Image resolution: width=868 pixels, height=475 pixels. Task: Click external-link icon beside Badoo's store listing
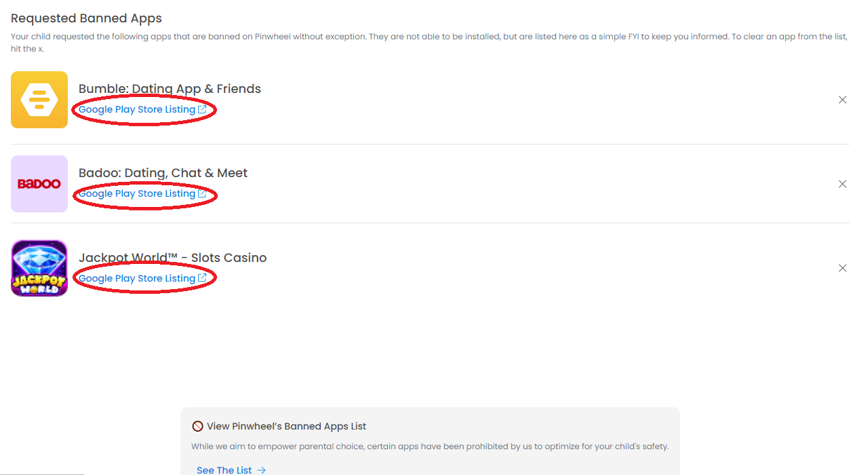(x=202, y=193)
